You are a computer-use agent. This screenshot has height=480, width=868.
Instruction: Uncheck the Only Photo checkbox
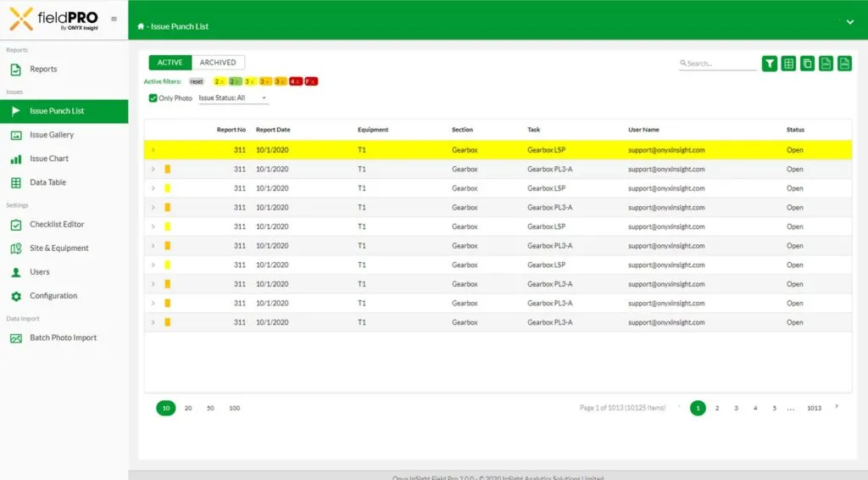pos(153,98)
